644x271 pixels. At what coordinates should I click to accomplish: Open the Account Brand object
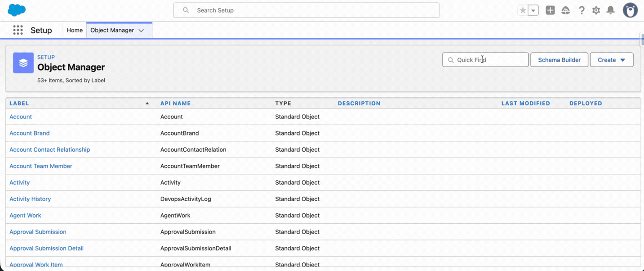(30, 133)
